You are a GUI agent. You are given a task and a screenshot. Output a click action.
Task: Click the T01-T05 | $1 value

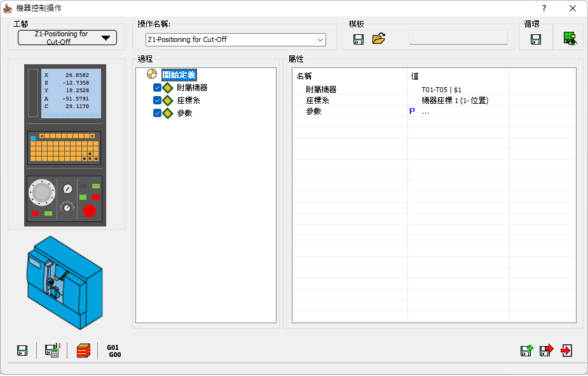click(441, 90)
